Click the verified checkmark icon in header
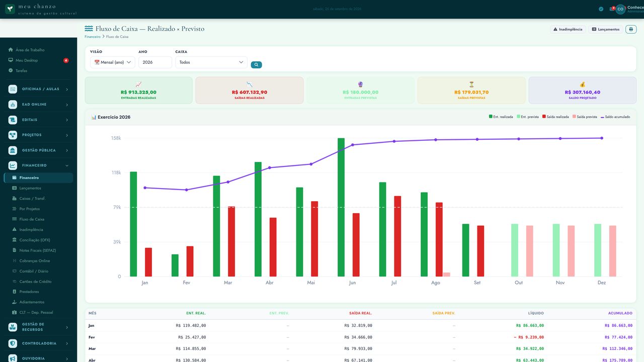 tap(601, 9)
